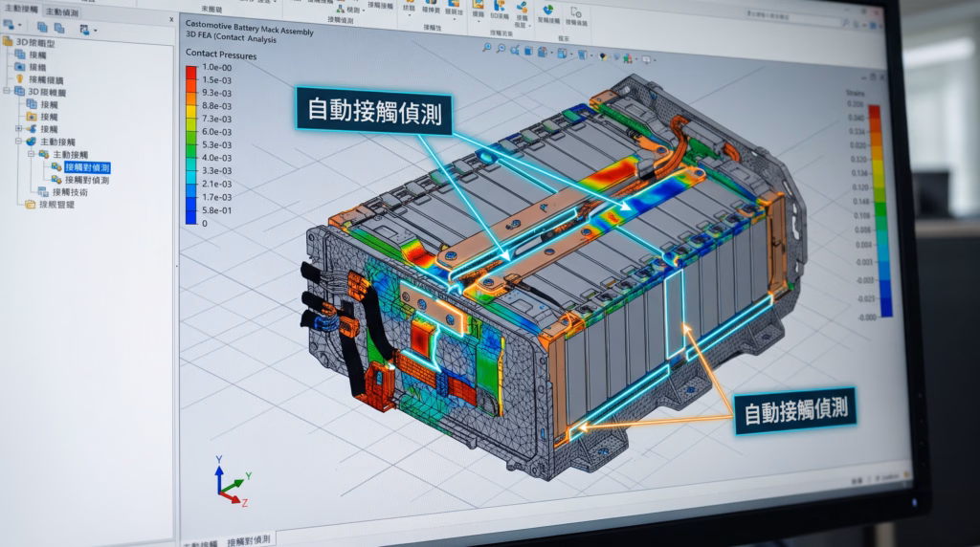
Task: Click the folder icon at bottom of model tree
Action: [30, 204]
